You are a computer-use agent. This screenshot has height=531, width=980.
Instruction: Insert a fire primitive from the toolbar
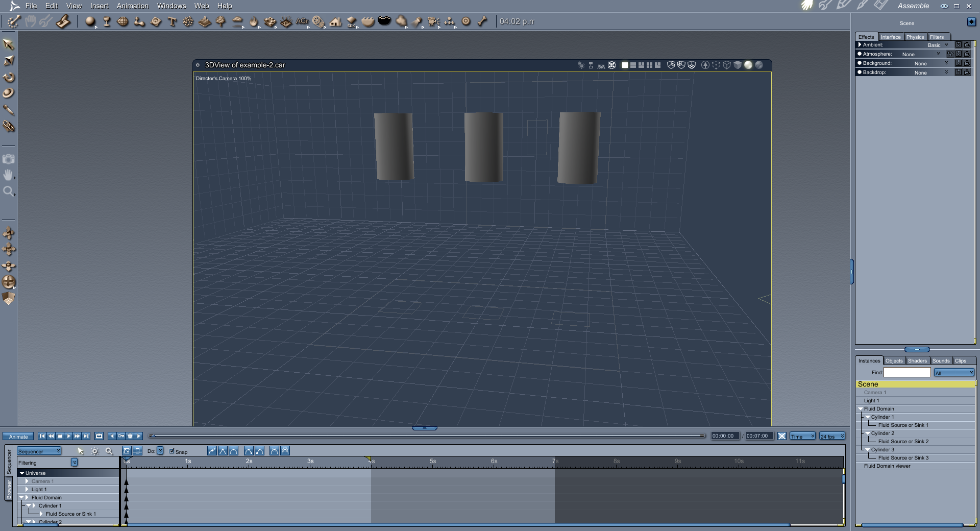(x=254, y=21)
